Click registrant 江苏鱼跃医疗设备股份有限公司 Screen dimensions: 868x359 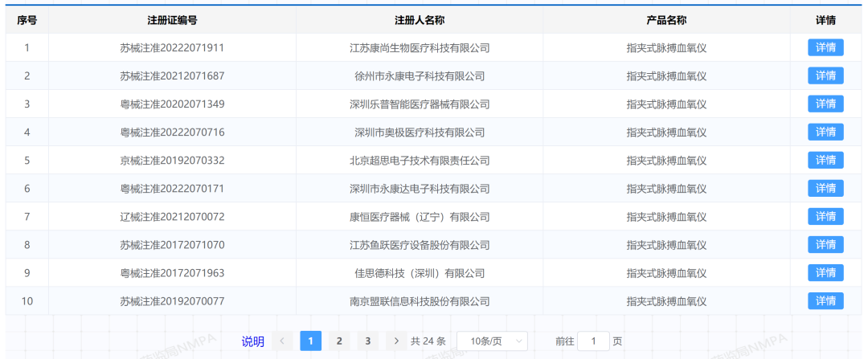tap(420, 246)
